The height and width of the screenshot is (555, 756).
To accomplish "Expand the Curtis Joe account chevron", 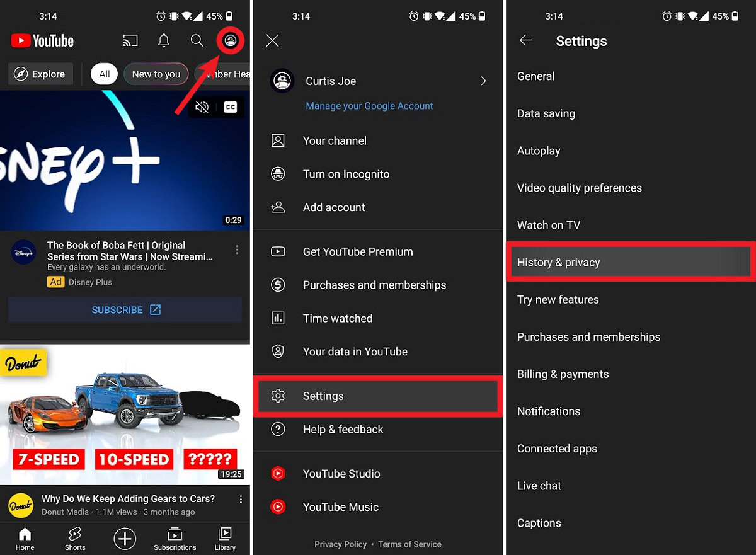I will point(483,81).
